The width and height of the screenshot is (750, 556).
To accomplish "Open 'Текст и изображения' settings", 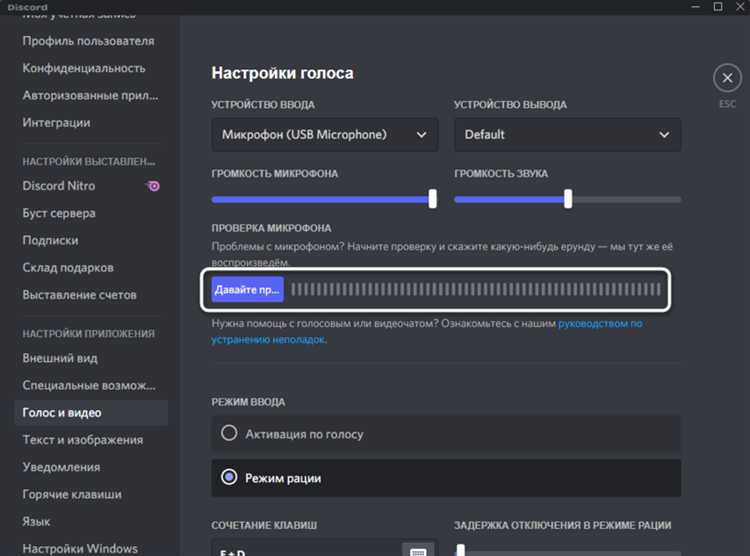I will pyautogui.click(x=83, y=440).
